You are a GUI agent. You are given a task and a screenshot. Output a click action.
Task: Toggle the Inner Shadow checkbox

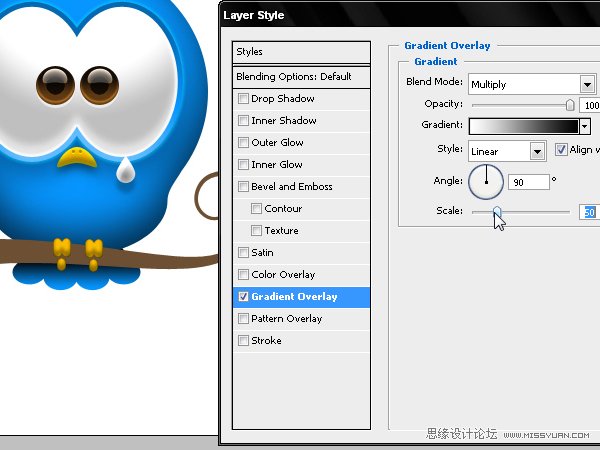(x=243, y=121)
